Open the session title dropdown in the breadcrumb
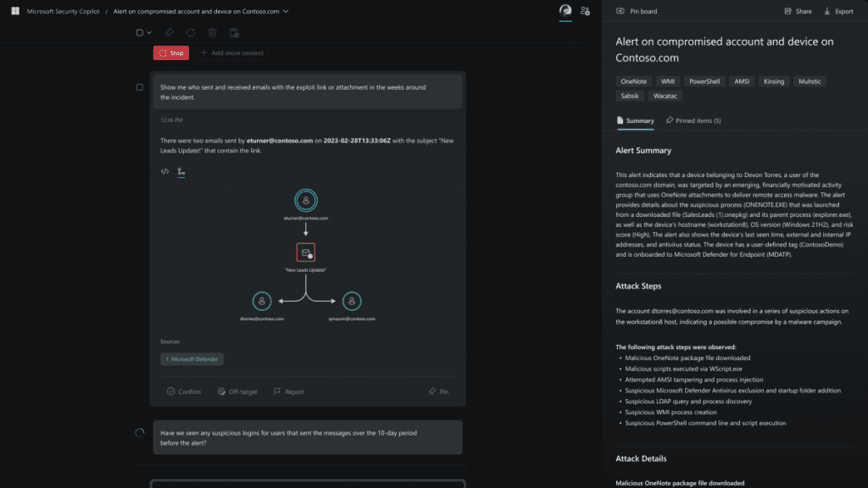 (287, 12)
